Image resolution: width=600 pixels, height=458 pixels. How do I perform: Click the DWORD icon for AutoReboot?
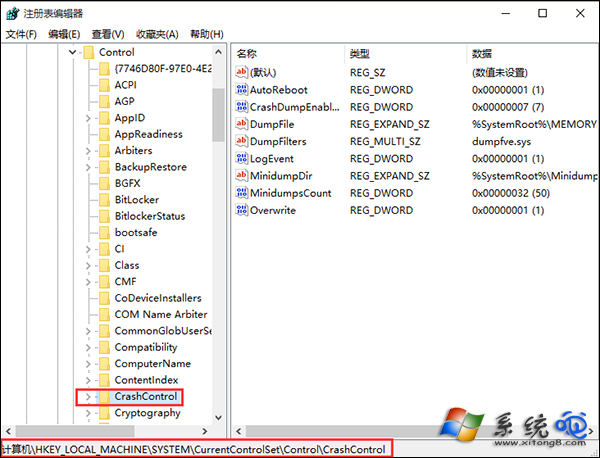pyautogui.click(x=241, y=89)
